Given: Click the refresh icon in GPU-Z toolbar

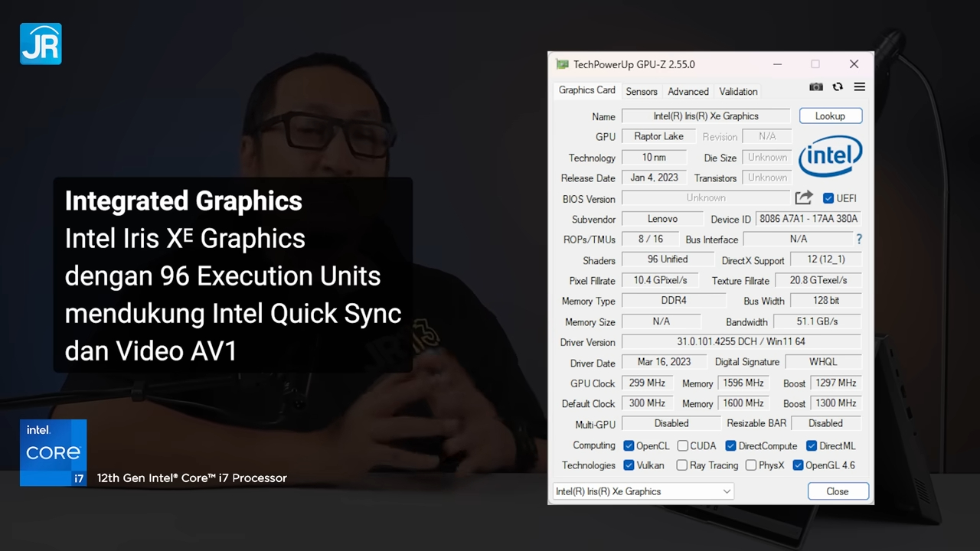Looking at the screenshot, I should [x=838, y=87].
